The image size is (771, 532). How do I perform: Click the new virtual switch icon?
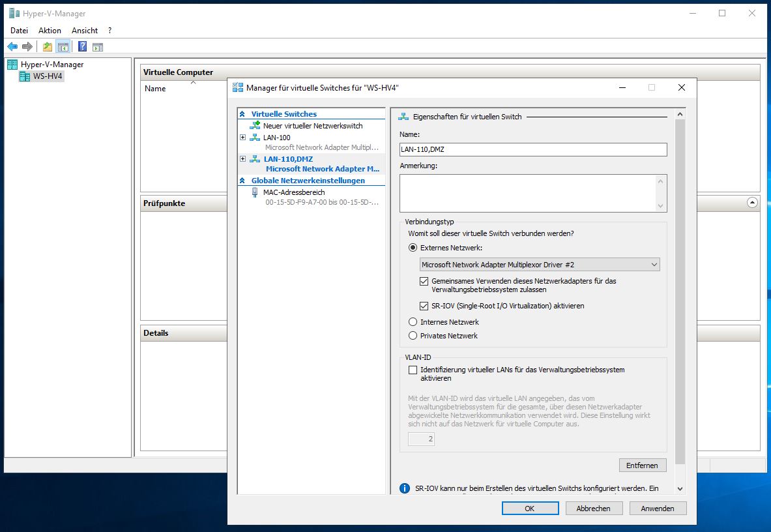255,125
